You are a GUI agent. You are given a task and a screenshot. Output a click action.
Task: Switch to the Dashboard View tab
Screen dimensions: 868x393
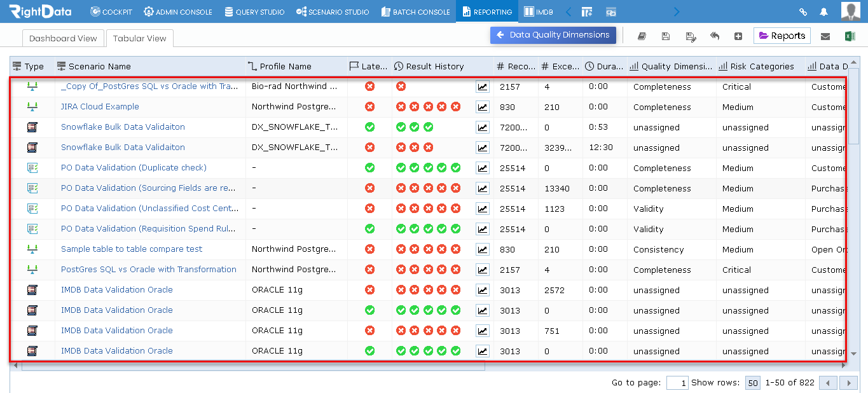click(63, 38)
